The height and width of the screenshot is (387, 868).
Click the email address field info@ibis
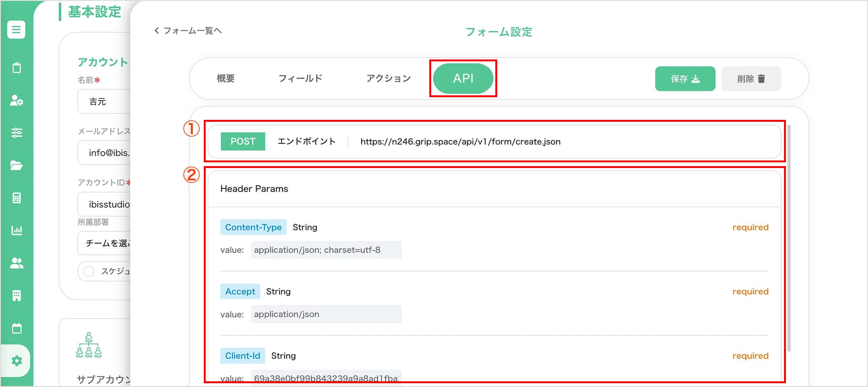(x=104, y=153)
